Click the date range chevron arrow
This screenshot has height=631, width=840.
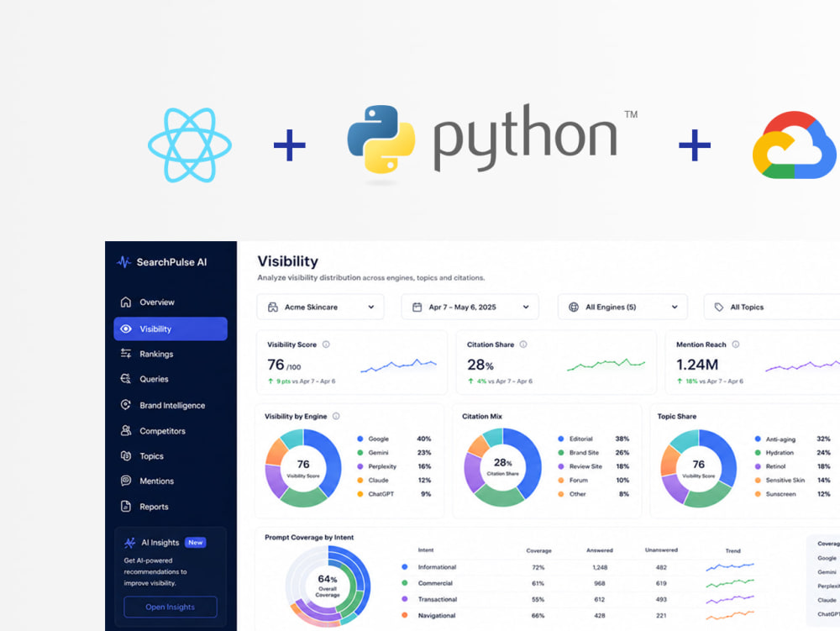(x=526, y=307)
